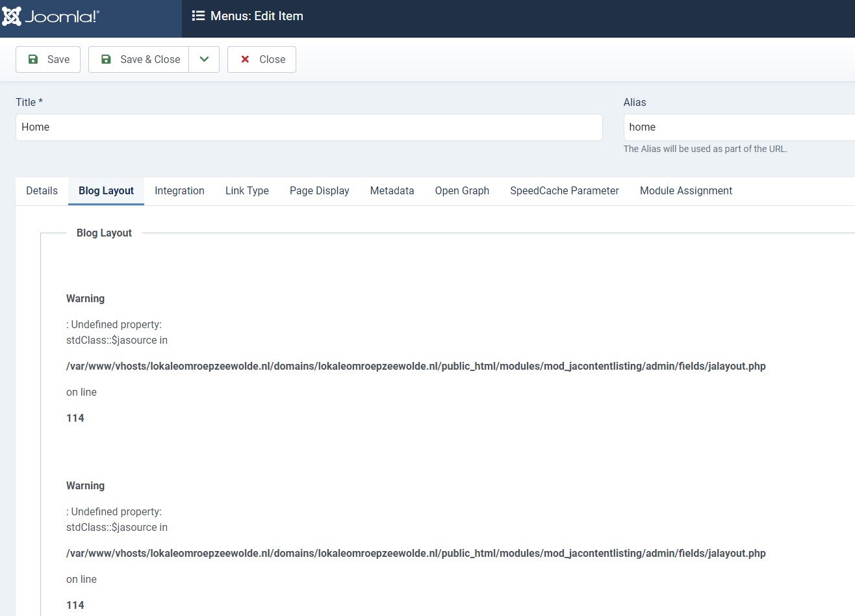Click the list icon beside Menus: Edit Item
The height and width of the screenshot is (616, 855).
(198, 16)
